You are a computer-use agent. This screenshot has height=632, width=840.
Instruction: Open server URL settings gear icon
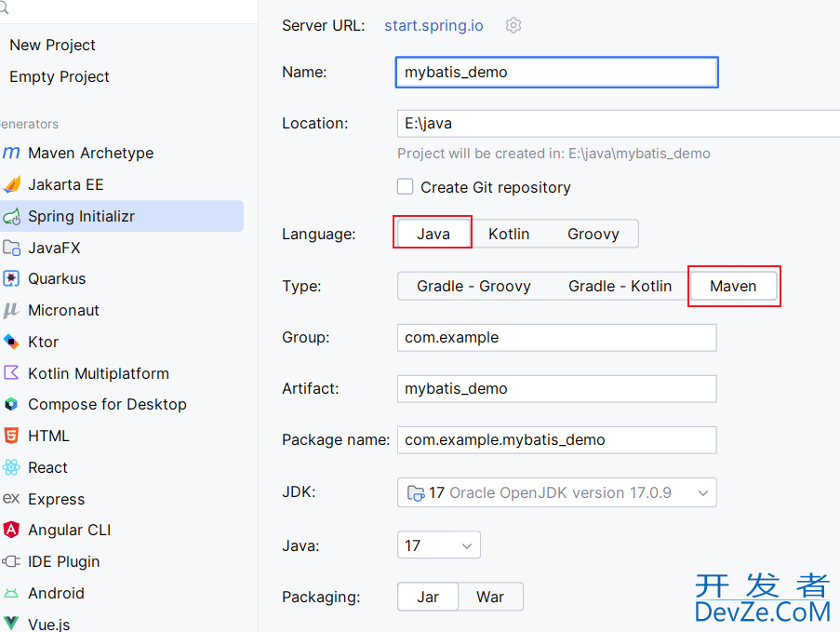point(513,26)
